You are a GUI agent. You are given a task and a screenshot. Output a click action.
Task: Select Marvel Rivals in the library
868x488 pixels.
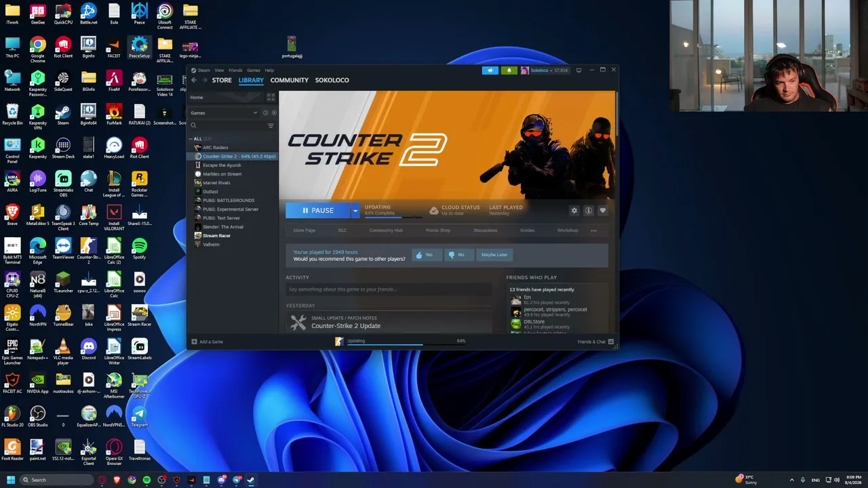point(216,183)
